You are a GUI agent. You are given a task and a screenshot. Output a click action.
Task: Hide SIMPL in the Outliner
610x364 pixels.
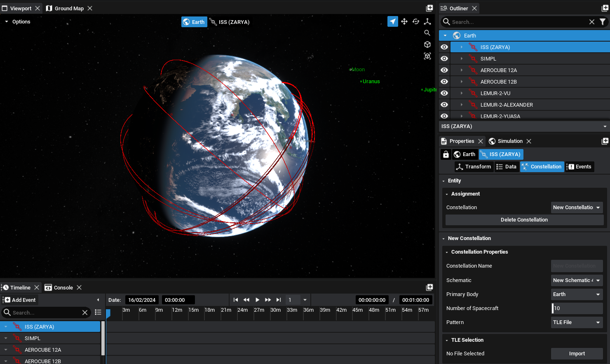[444, 58]
